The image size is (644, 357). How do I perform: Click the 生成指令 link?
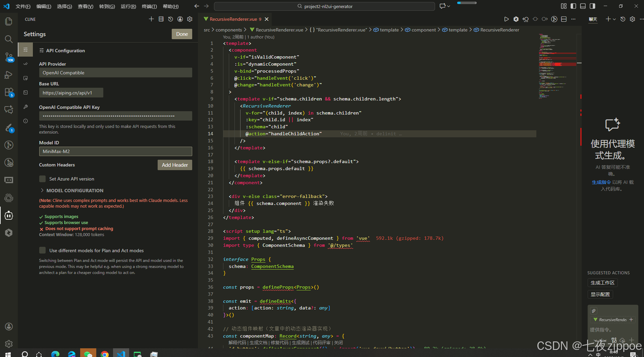click(601, 183)
